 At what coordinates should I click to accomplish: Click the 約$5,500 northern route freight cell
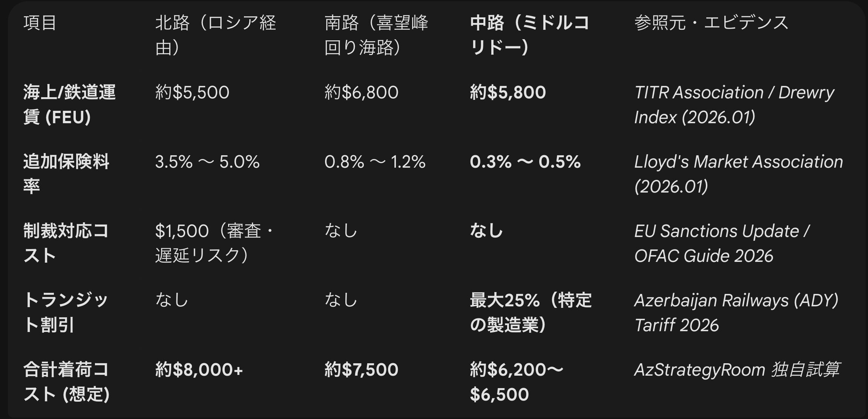192,93
